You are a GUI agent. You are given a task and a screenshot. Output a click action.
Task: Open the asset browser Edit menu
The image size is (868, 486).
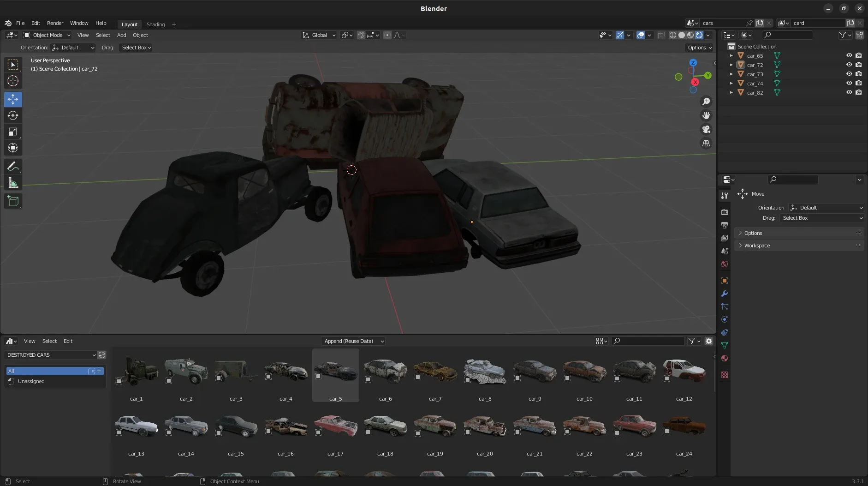pyautogui.click(x=68, y=341)
